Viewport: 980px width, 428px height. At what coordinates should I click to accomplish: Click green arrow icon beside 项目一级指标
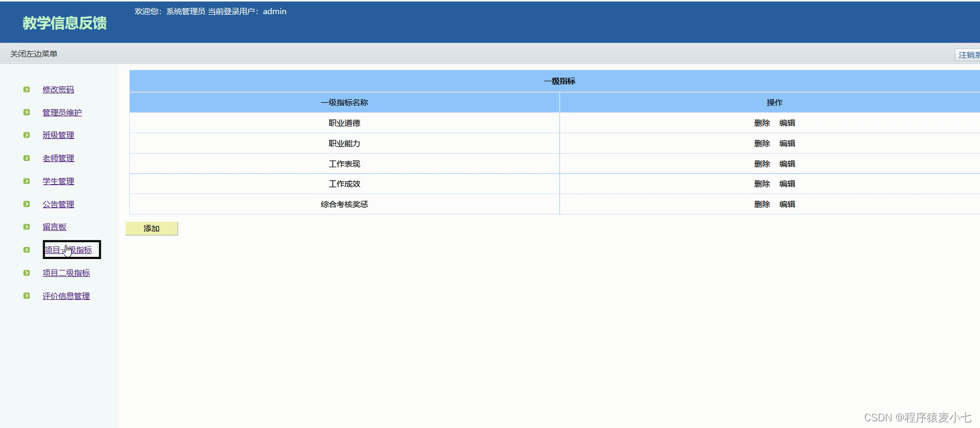click(26, 250)
